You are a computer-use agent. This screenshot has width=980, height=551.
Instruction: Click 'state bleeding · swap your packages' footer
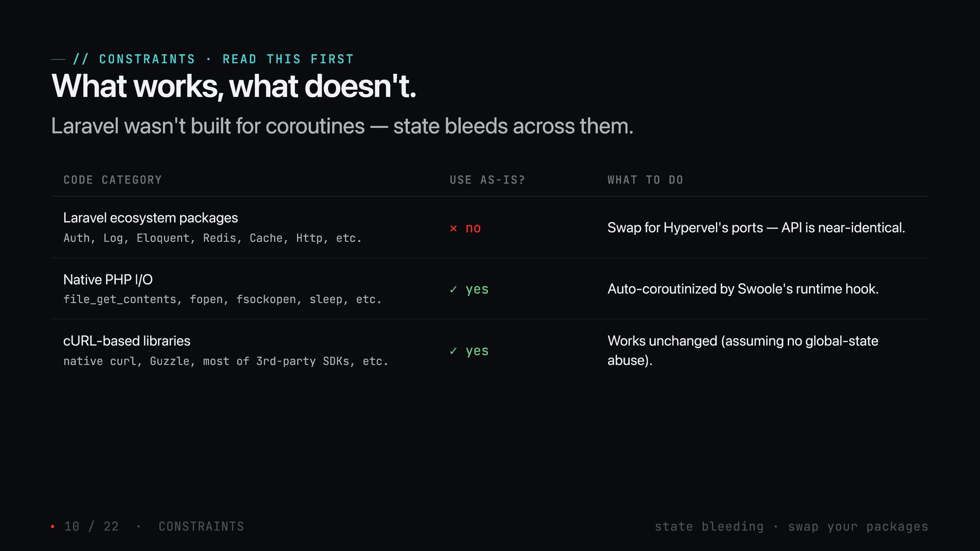click(x=792, y=527)
